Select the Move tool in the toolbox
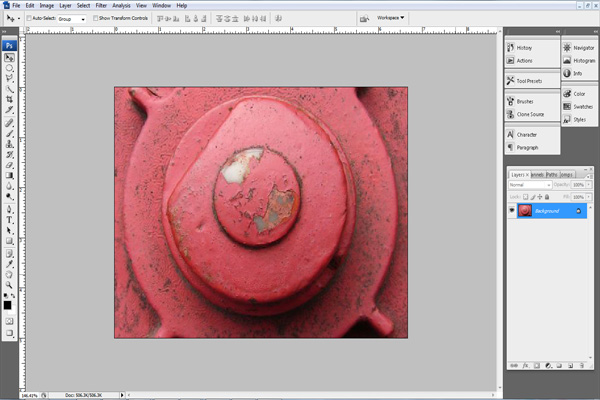 point(9,58)
